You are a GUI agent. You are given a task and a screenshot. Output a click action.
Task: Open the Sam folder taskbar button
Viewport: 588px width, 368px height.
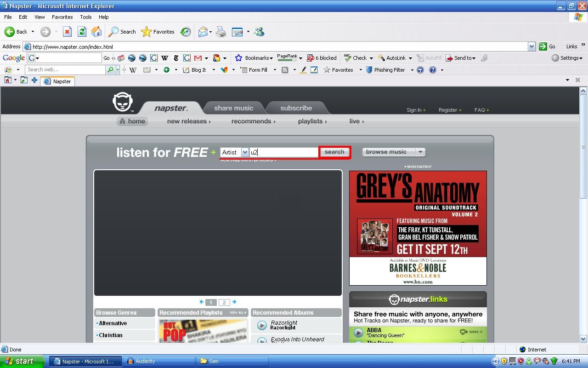coord(232,362)
